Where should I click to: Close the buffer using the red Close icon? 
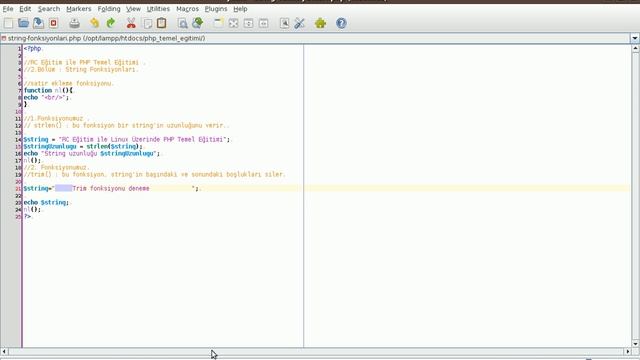[53, 23]
